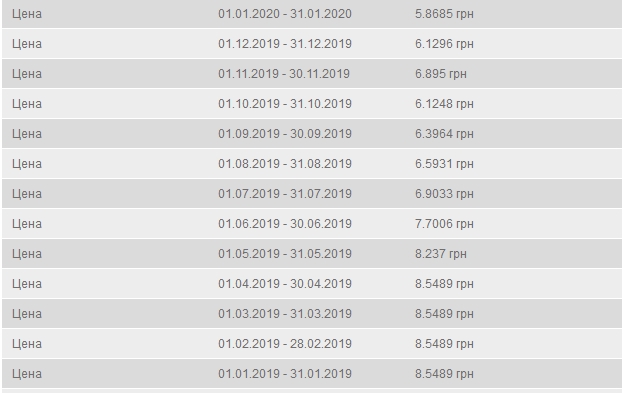Image resolution: width=623 pixels, height=393 pixels.
Task: Click the 8.237 грн price
Action: pos(441,254)
